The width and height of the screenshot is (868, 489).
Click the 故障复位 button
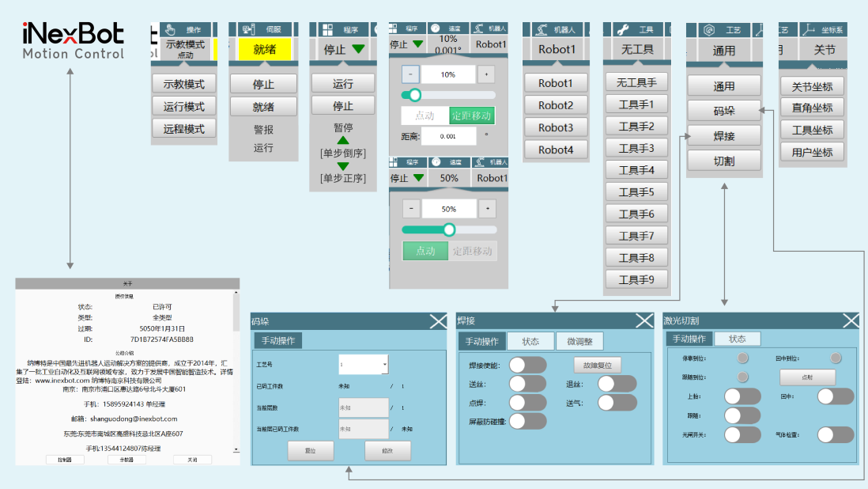(597, 366)
